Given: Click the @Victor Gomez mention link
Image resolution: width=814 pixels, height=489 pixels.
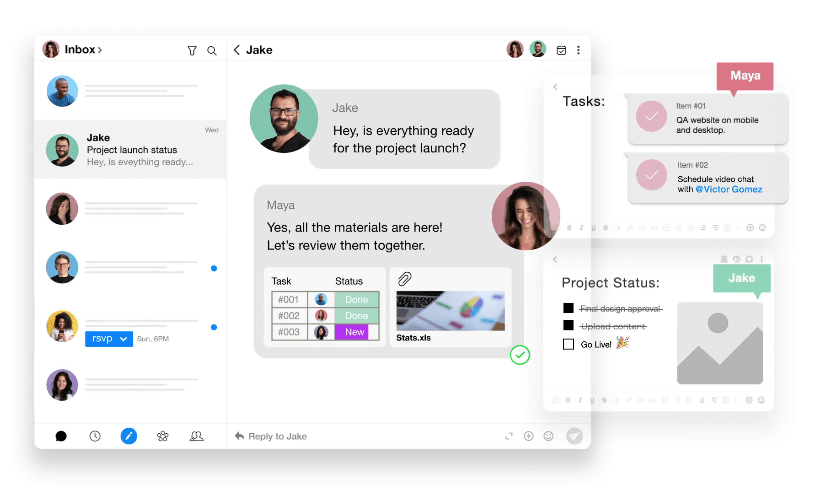Looking at the screenshot, I should pos(729,189).
